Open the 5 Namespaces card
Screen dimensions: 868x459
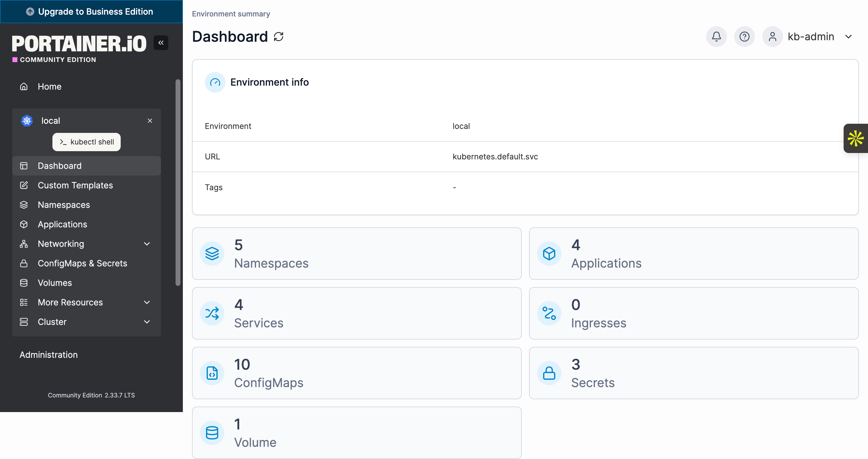click(357, 254)
